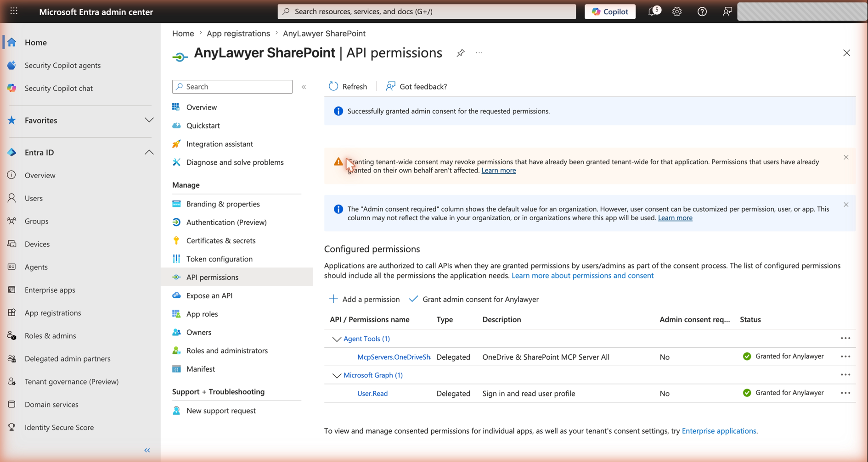The image size is (868, 462).
Task: Click Learn more about permissions and consent
Action: [582, 275]
